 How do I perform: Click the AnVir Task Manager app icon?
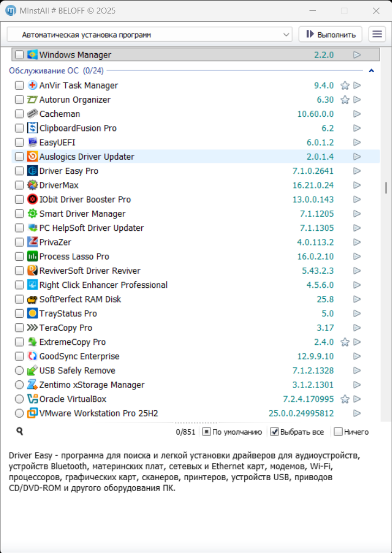(33, 85)
